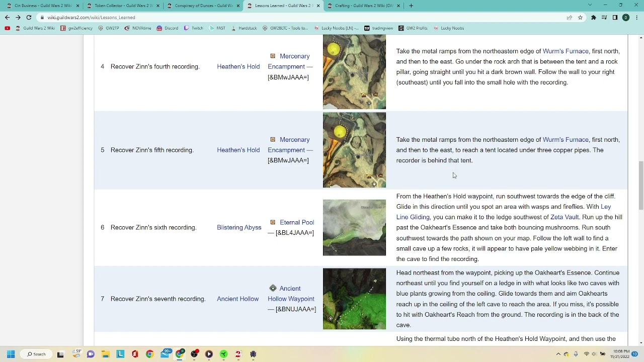Open Mercenary Encampment link in row 5

pos(290,145)
